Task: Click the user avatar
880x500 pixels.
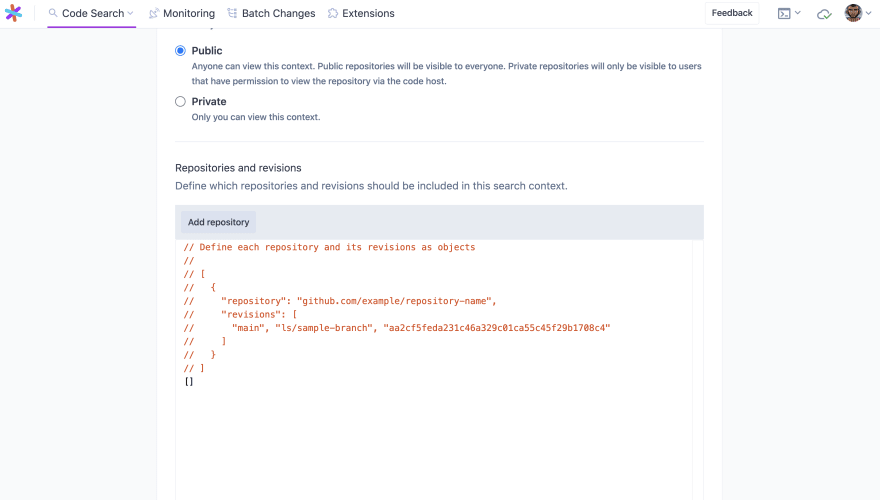Action: (854, 13)
